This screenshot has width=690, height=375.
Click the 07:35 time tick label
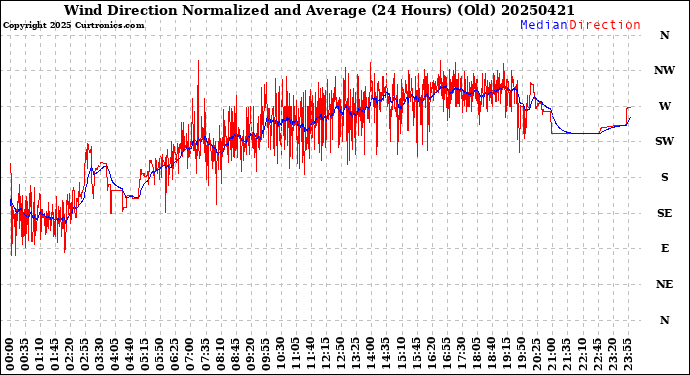point(205,354)
